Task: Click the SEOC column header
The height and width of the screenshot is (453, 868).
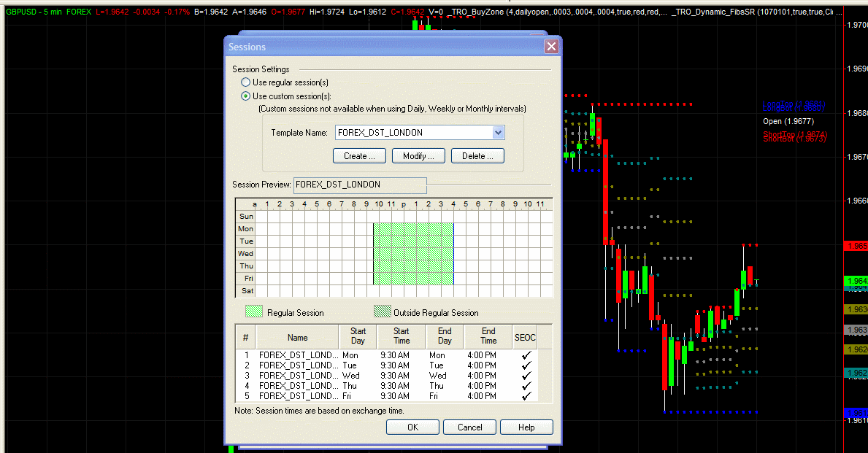Action: [x=525, y=338]
